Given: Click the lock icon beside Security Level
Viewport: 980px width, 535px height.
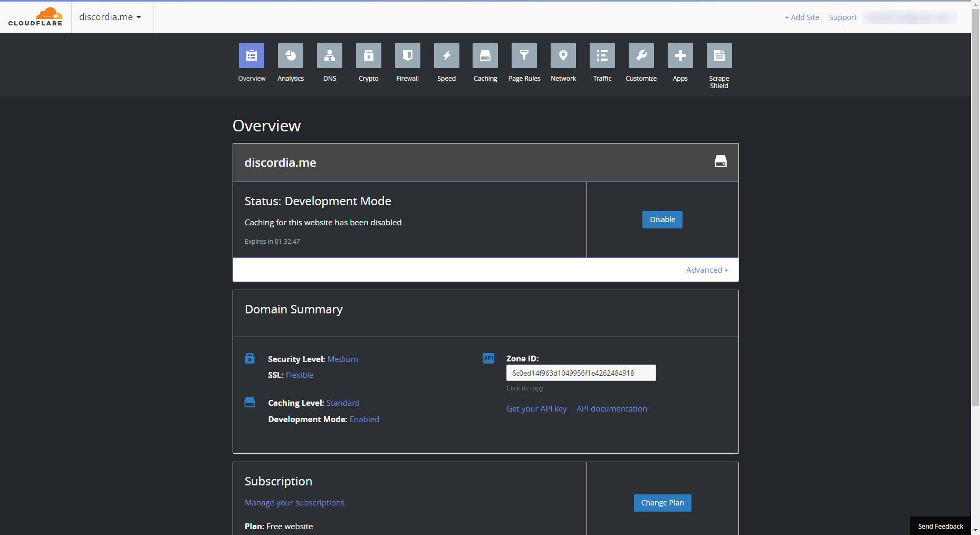Looking at the screenshot, I should pos(250,358).
